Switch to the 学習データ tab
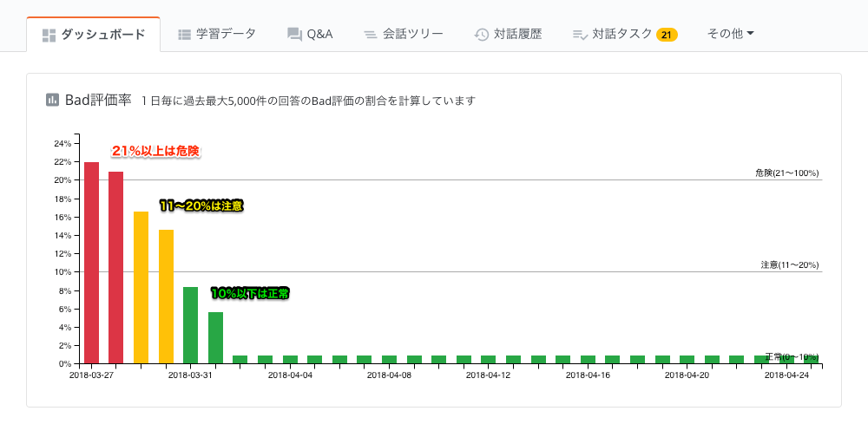The image size is (868, 424). click(x=226, y=35)
